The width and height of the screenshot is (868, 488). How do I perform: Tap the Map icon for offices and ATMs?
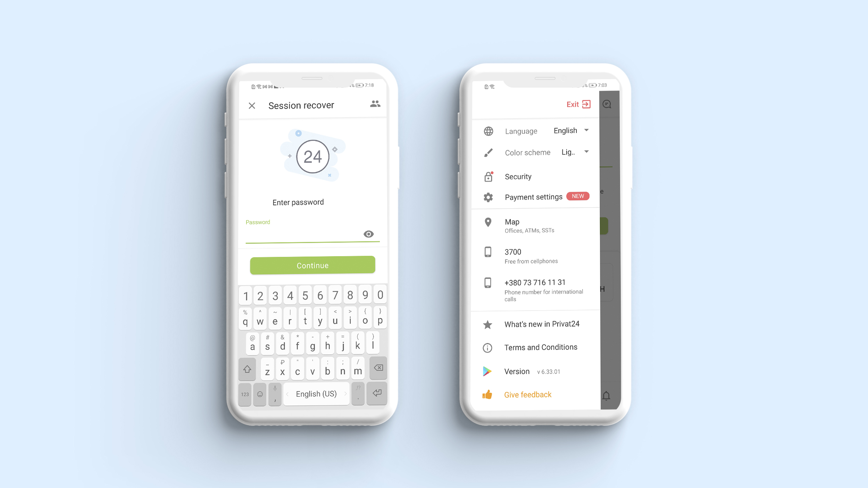[x=488, y=222]
